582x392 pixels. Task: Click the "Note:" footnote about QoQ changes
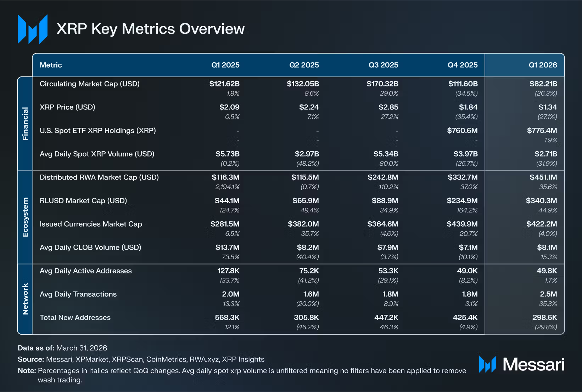(242, 375)
